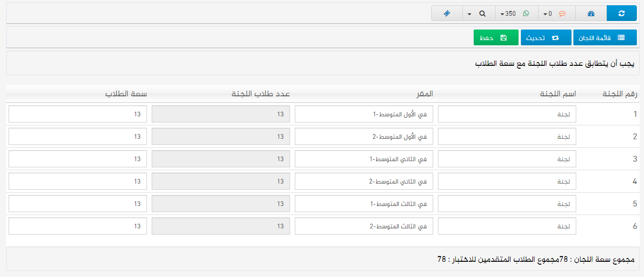Open the dashboard gauge icon
This screenshot has height=277, width=644.
pyautogui.click(x=591, y=13)
